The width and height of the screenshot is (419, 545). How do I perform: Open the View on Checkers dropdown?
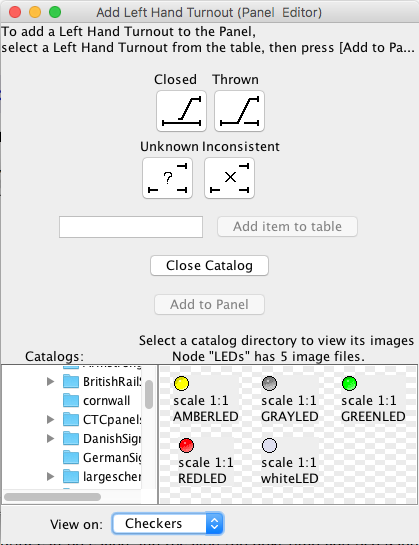point(168,523)
